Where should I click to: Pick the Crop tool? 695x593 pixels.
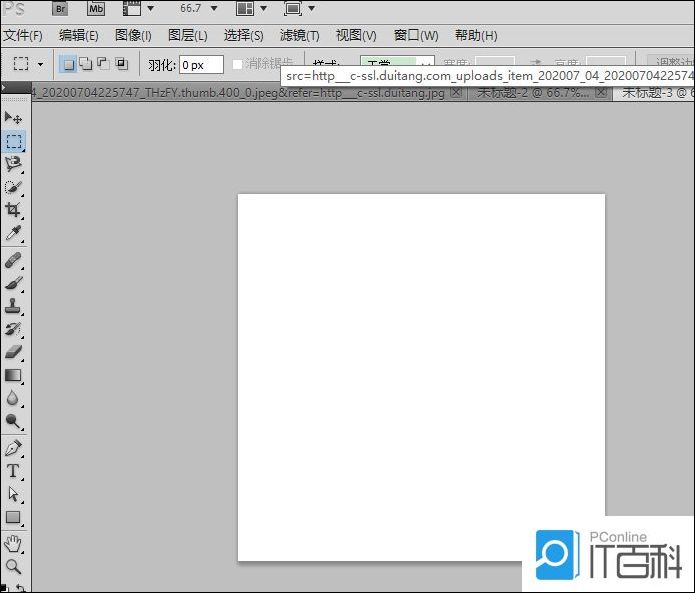[x=14, y=210]
